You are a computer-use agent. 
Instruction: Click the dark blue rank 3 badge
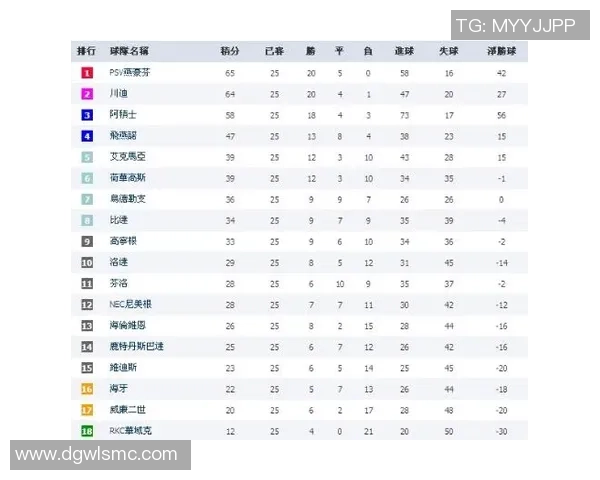click(x=87, y=115)
